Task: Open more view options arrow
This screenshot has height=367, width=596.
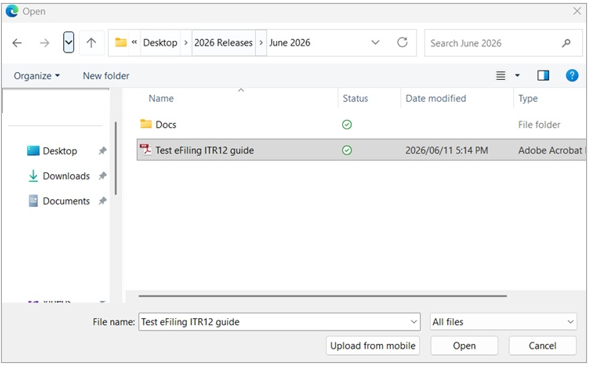Action: 517,76
